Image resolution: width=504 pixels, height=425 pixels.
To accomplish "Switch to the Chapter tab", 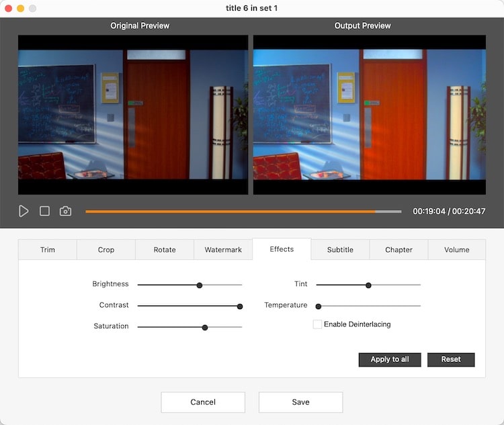I will (398, 250).
